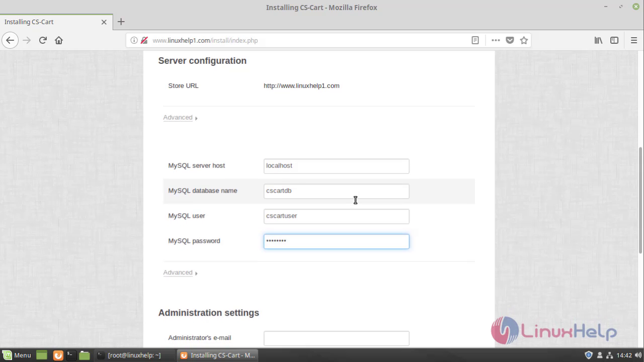Click the user icon in tray
The height and width of the screenshot is (362, 644).
click(600, 355)
